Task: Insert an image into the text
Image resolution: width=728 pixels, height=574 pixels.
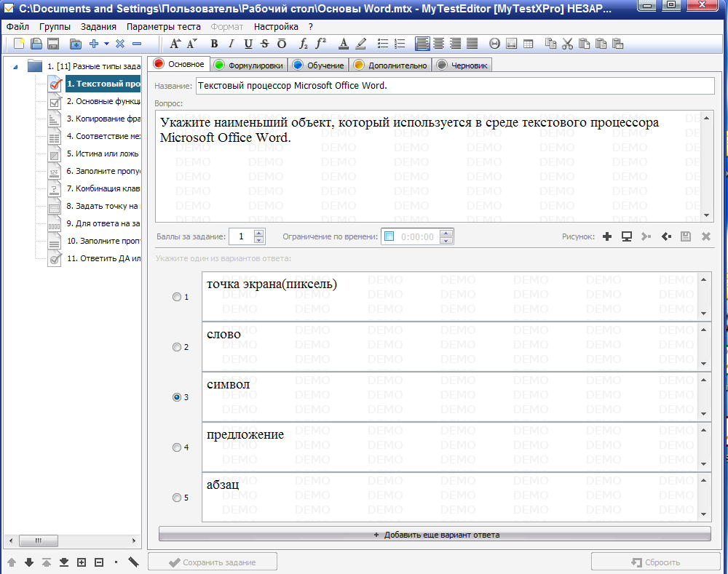Action: 512,44
